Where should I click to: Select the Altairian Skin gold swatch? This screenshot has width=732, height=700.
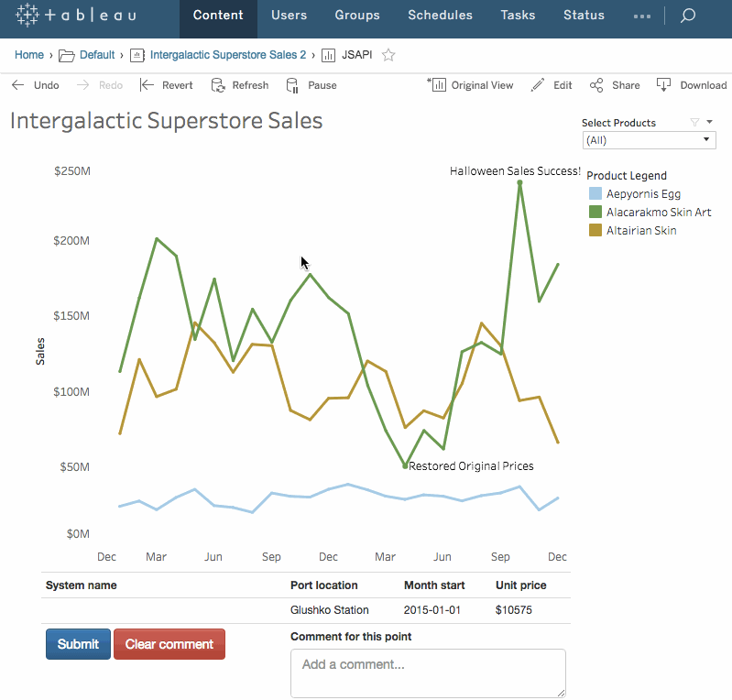tap(595, 230)
